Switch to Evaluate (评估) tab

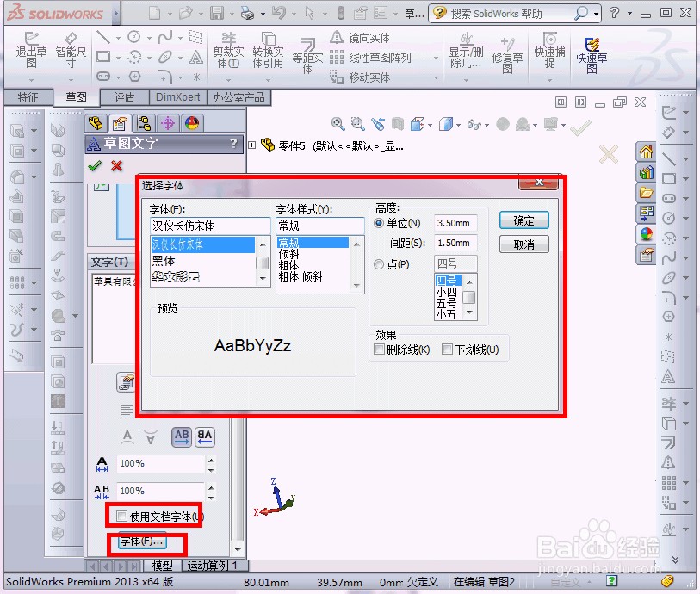pyautogui.click(x=124, y=96)
